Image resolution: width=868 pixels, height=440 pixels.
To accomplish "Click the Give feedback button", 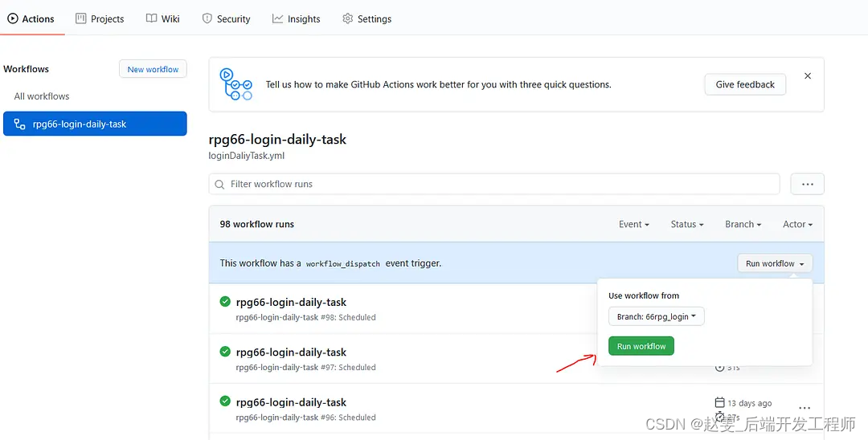I will (745, 84).
